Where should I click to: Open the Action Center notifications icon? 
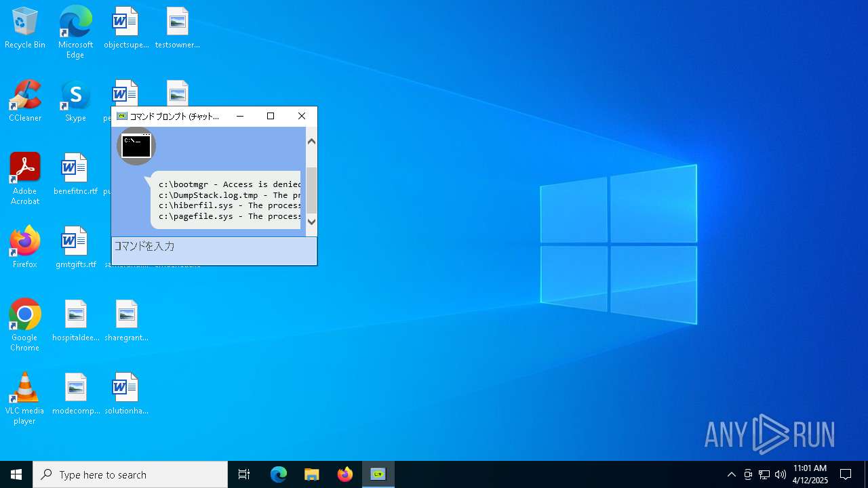point(846,474)
